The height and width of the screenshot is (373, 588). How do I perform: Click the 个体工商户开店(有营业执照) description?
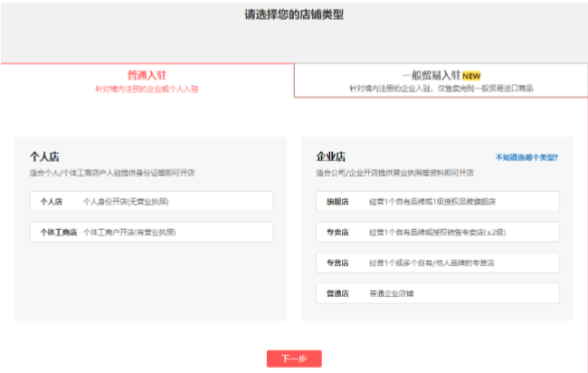pyautogui.click(x=129, y=233)
